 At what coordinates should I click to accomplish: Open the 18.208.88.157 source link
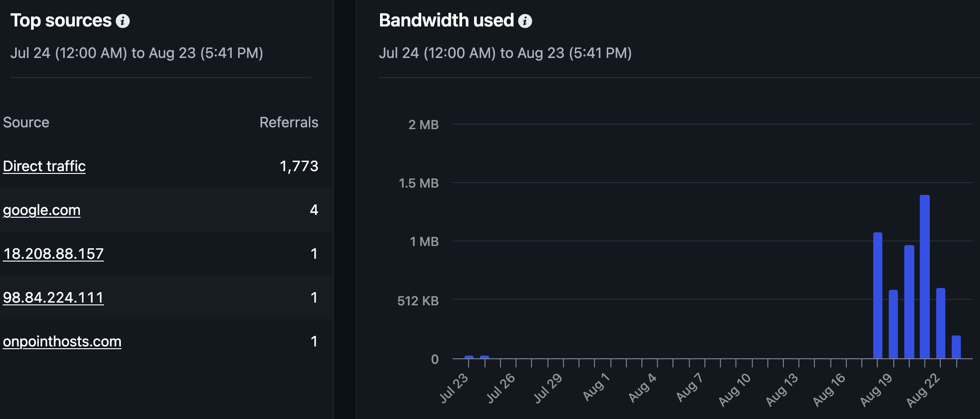click(53, 254)
